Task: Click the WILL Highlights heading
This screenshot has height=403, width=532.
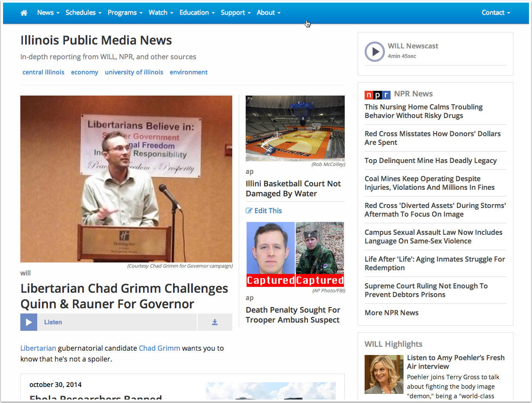Action: tap(394, 344)
